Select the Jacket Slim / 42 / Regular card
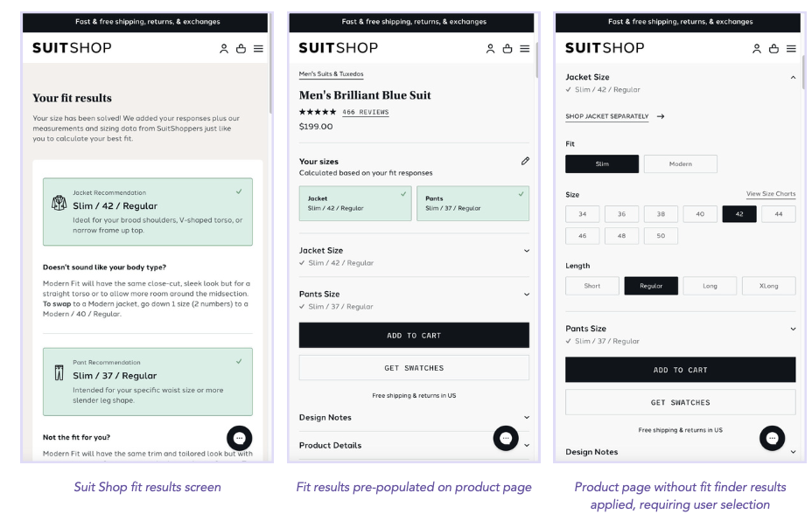This screenshot has height=514, width=812. coord(354,203)
